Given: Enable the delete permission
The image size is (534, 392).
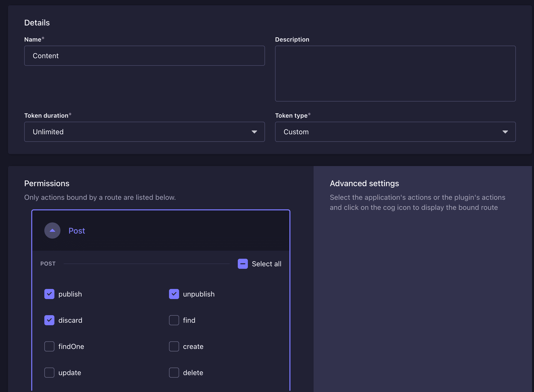Looking at the screenshot, I should coord(174,373).
